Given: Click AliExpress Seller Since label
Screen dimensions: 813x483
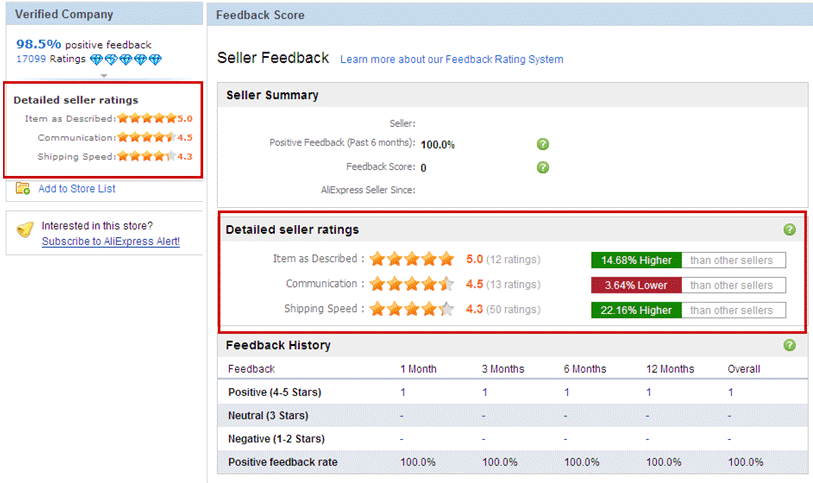Looking at the screenshot, I should coord(368,190).
